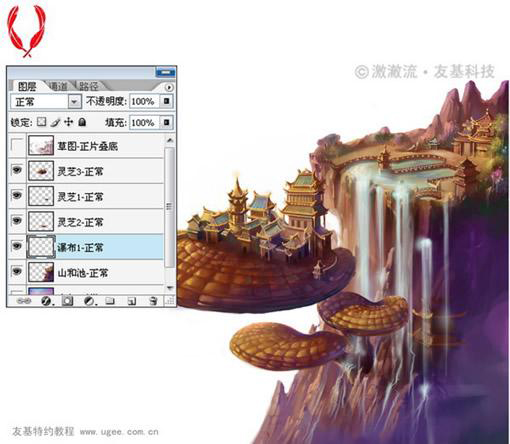
Task: Select the 草图-正片叠底 layer thumbnail
Action: click(x=41, y=145)
